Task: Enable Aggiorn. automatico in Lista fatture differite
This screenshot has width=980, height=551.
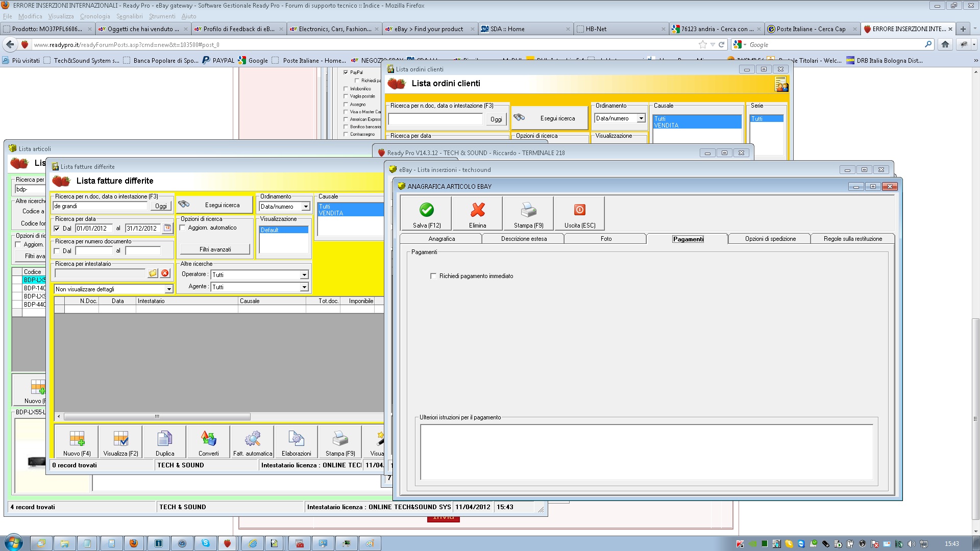Action: [182, 228]
